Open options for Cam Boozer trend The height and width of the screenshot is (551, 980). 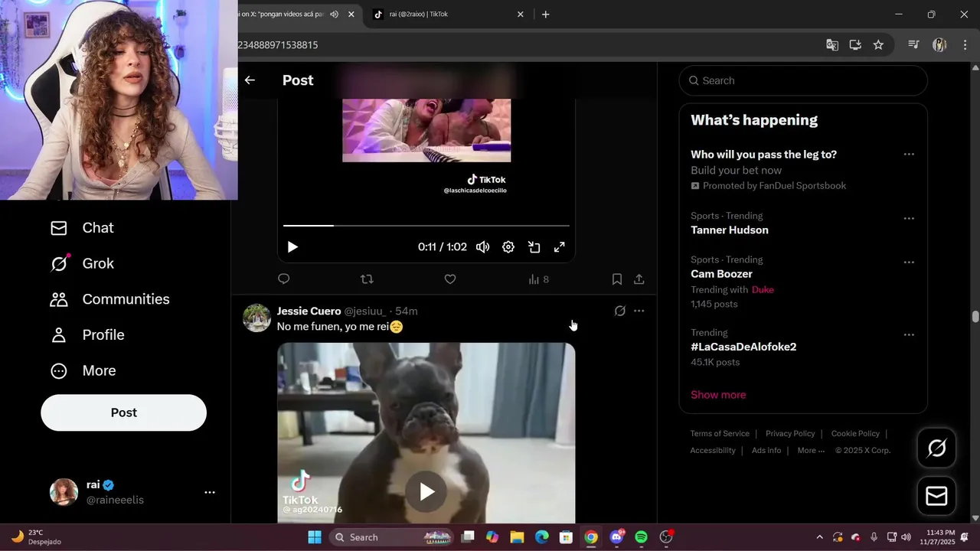[909, 262]
